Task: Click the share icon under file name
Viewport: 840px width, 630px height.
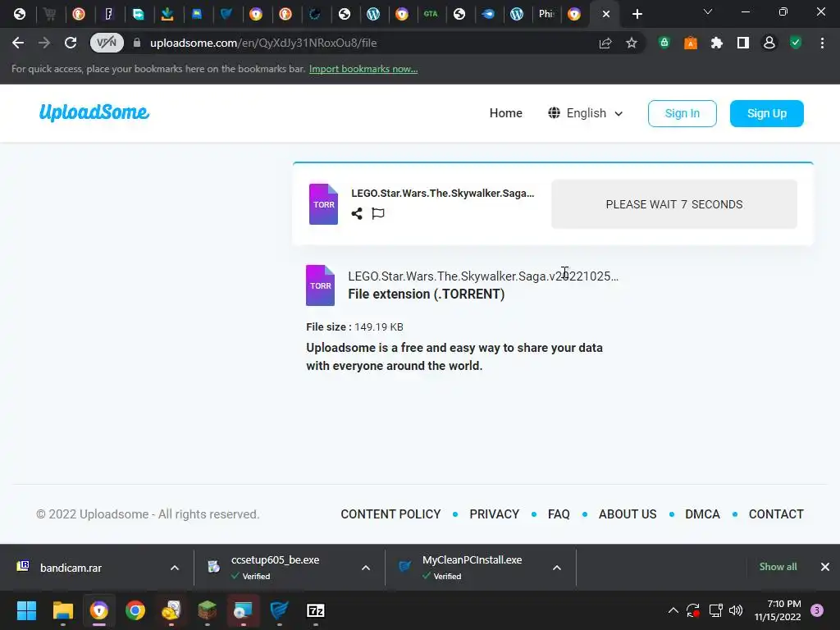Action: (357, 214)
